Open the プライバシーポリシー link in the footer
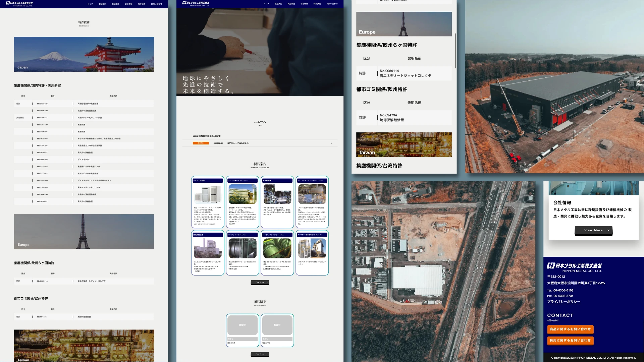 pos(564,302)
